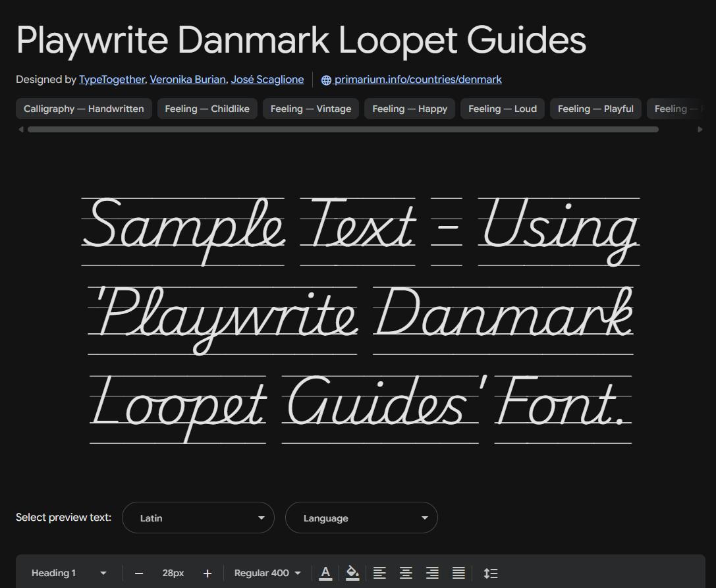Click the text color icon
Screen dimensions: 716x588
pos(325,573)
